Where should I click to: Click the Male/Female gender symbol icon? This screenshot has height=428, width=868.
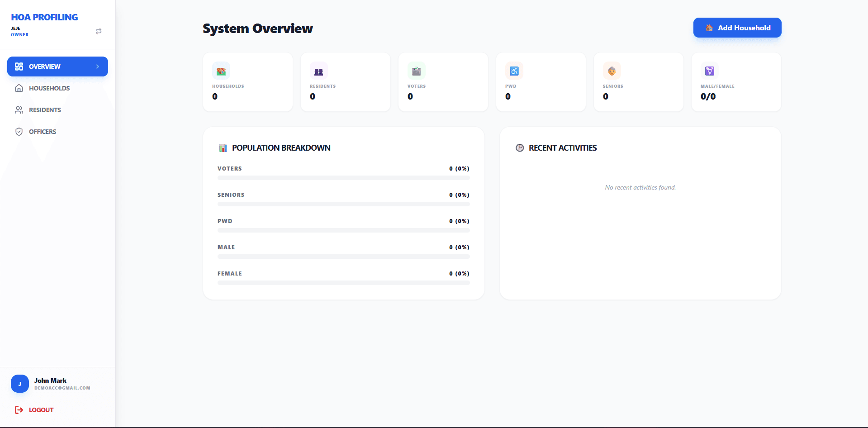tap(710, 71)
